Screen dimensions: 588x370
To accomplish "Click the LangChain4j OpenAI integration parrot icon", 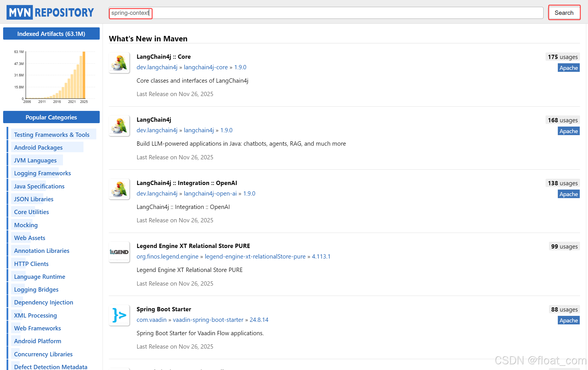I will tap(119, 189).
